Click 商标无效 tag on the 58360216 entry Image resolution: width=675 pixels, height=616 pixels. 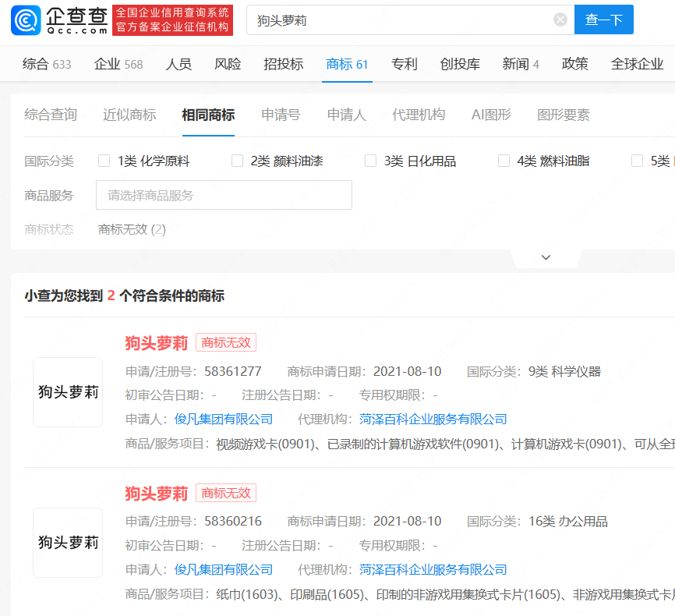pyautogui.click(x=226, y=493)
